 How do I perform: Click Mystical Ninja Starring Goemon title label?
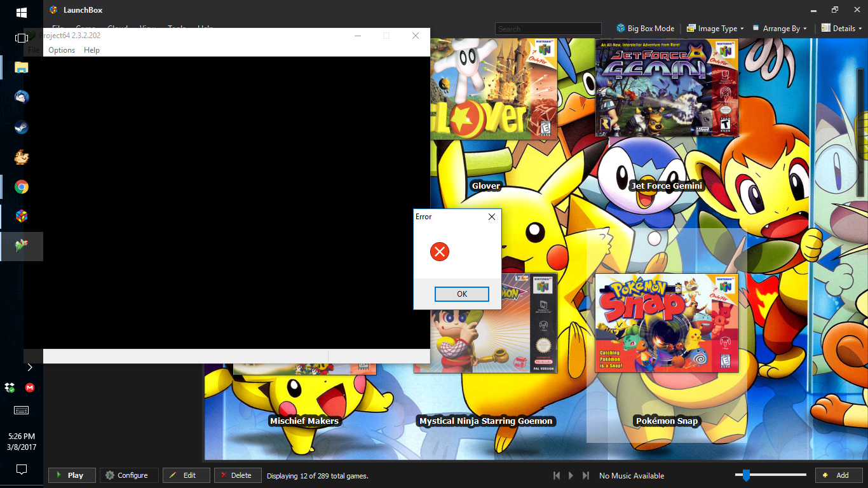[x=486, y=421]
